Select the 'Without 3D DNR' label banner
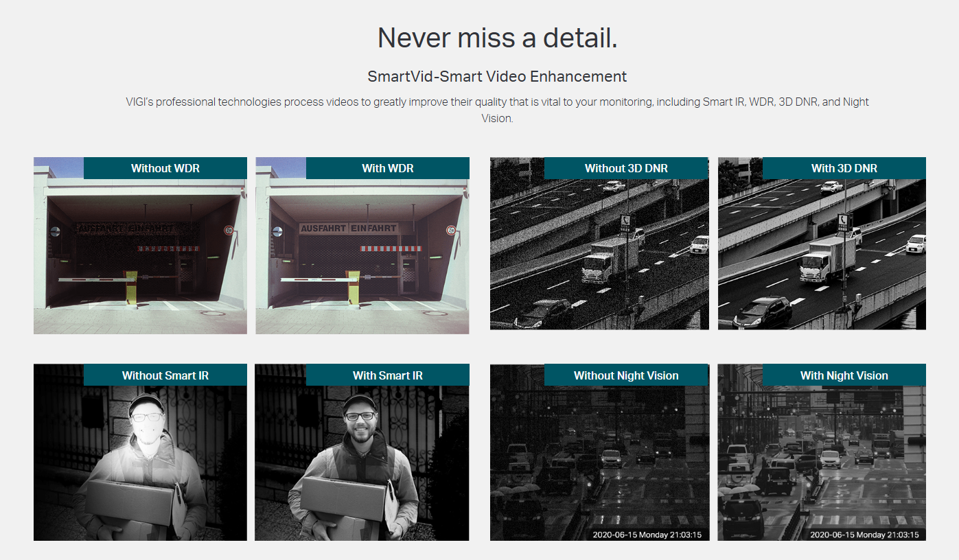The image size is (959, 560). point(626,168)
